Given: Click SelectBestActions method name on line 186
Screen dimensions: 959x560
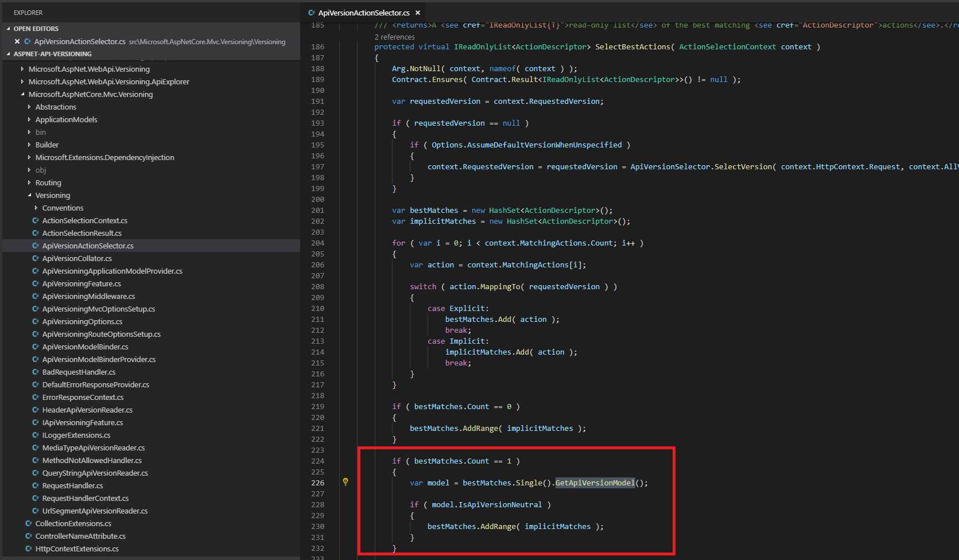Looking at the screenshot, I should tap(632, 46).
